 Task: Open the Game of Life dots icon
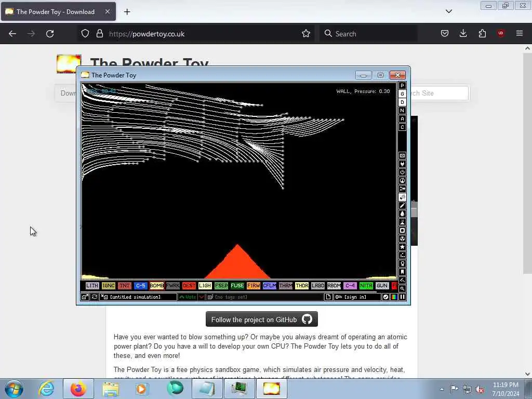pyautogui.click(x=402, y=256)
